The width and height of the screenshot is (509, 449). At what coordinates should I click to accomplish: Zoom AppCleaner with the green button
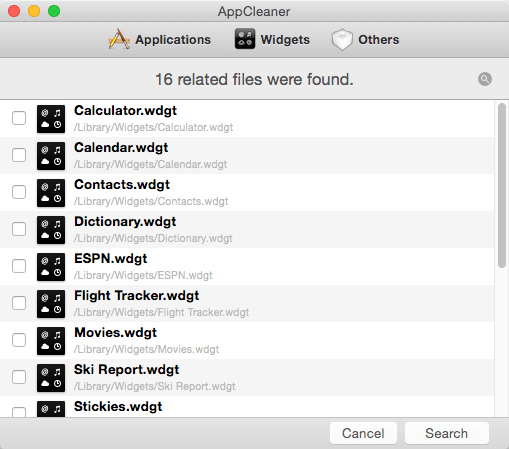pos(54,11)
